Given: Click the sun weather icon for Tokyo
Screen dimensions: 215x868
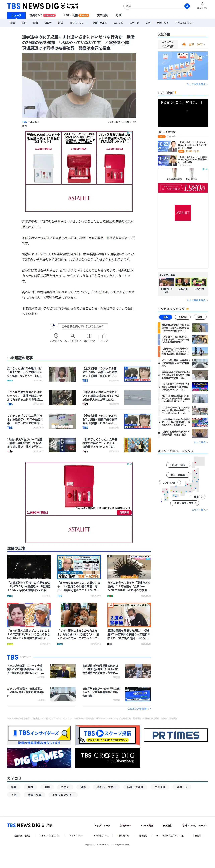Looking at the screenshot, I should pos(184,44).
